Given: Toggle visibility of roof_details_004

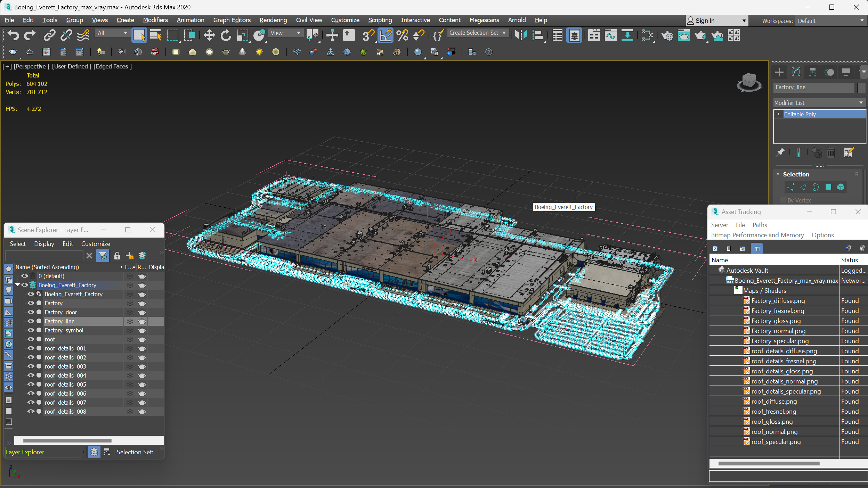Looking at the screenshot, I should pos(31,375).
